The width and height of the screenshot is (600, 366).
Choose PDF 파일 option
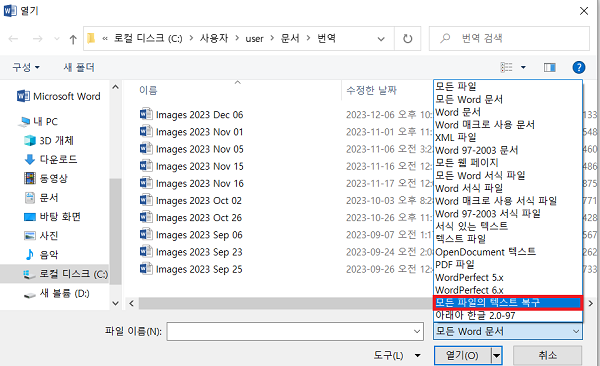tap(508, 265)
